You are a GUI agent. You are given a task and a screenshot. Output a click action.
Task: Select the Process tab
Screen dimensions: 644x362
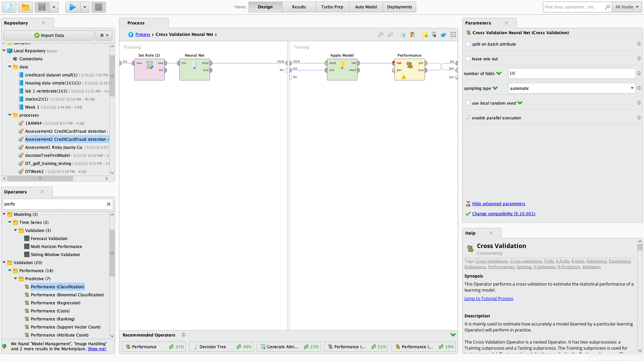144,23
